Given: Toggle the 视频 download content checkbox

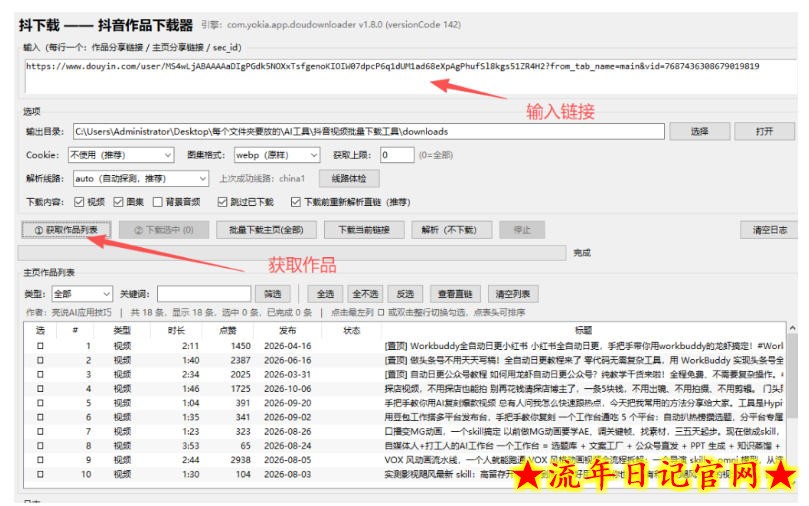Looking at the screenshot, I should 79,202.
